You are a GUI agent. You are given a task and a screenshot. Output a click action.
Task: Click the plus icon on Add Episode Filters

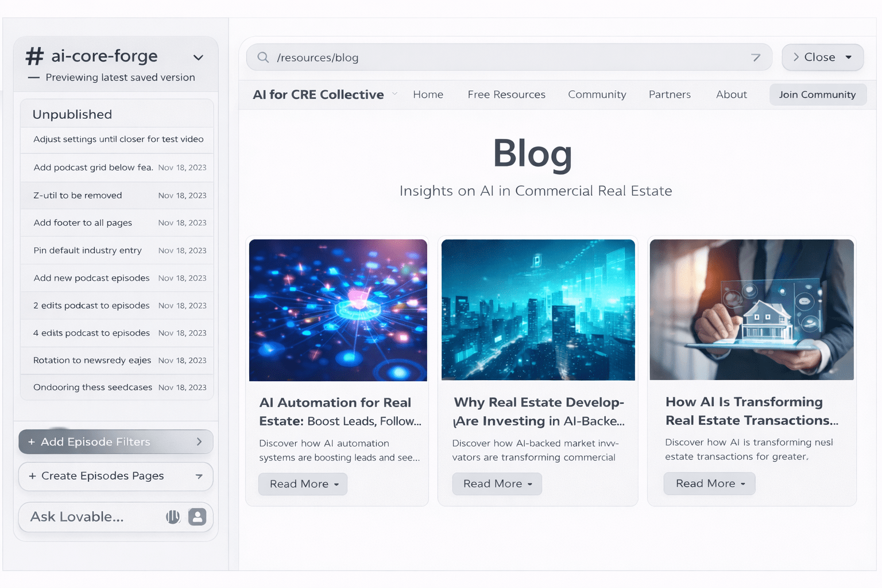(31, 442)
